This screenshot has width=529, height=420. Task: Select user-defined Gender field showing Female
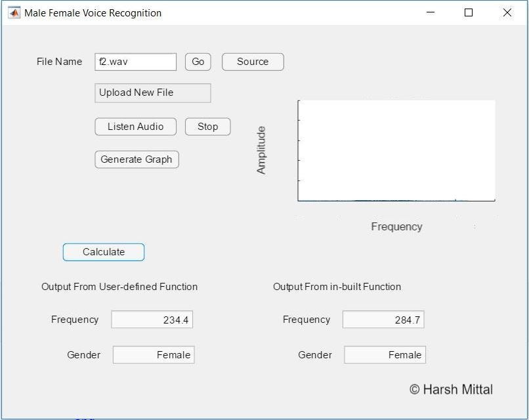pos(154,354)
